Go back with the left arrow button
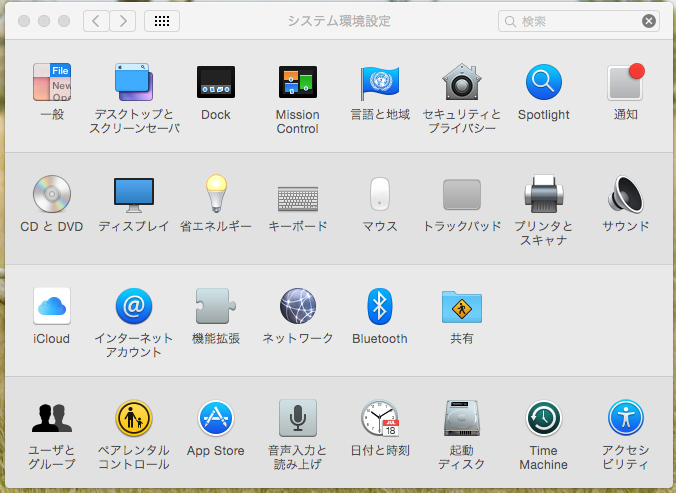 [96, 21]
